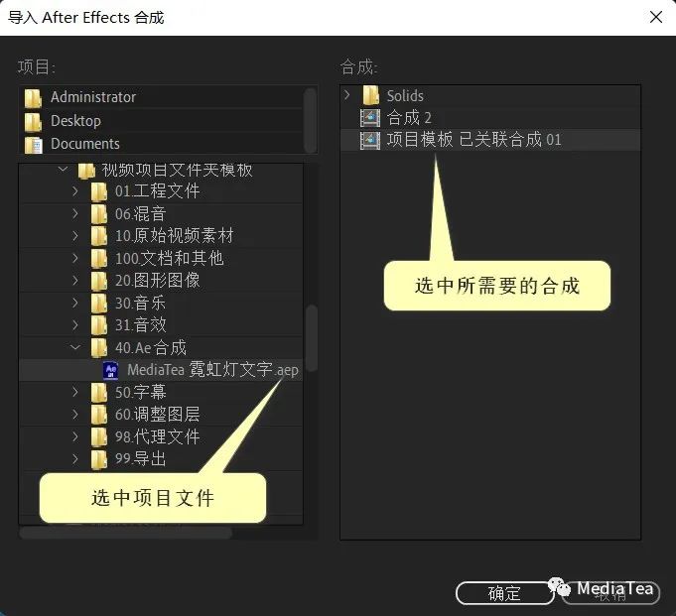
Task: Expand the 20.图形图像 folder
Action: (75, 281)
